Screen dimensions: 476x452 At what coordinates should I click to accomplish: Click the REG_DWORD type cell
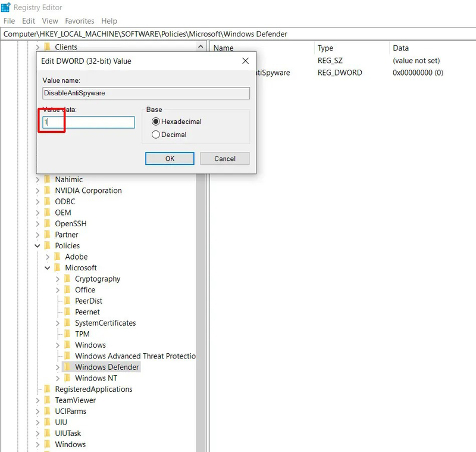[x=340, y=73]
